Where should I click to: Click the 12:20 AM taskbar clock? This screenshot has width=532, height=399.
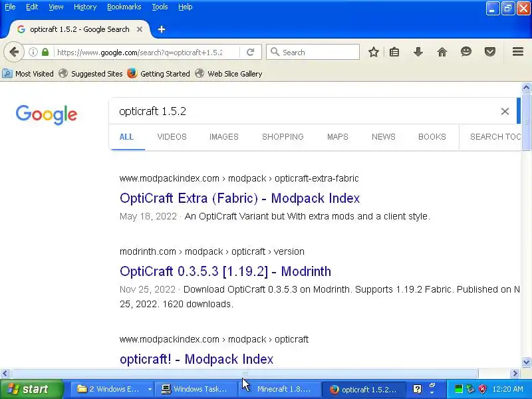coord(507,389)
